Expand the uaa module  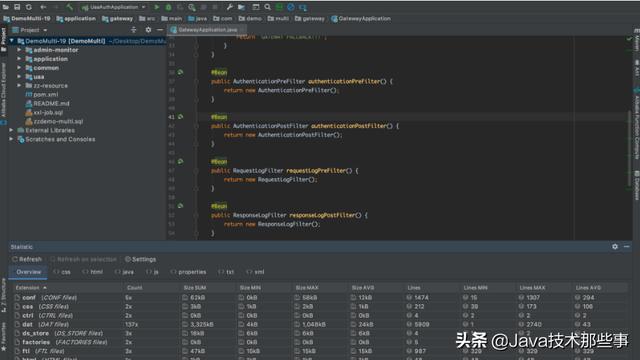(19, 77)
